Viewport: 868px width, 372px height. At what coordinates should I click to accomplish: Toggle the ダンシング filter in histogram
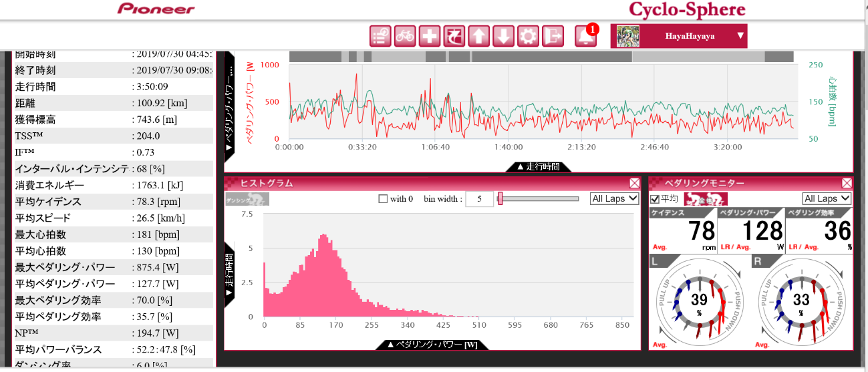[x=247, y=199]
